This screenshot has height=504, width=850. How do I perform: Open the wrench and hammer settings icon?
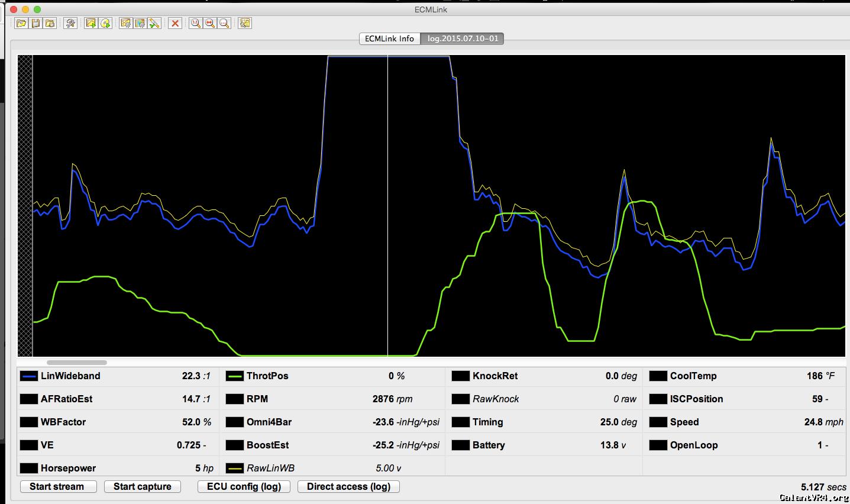coord(70,23)
